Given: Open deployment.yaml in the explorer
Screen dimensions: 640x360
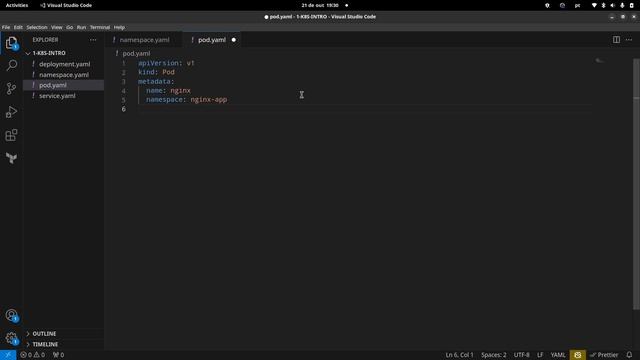Looking at the screenshot, I should click(64, 64).
